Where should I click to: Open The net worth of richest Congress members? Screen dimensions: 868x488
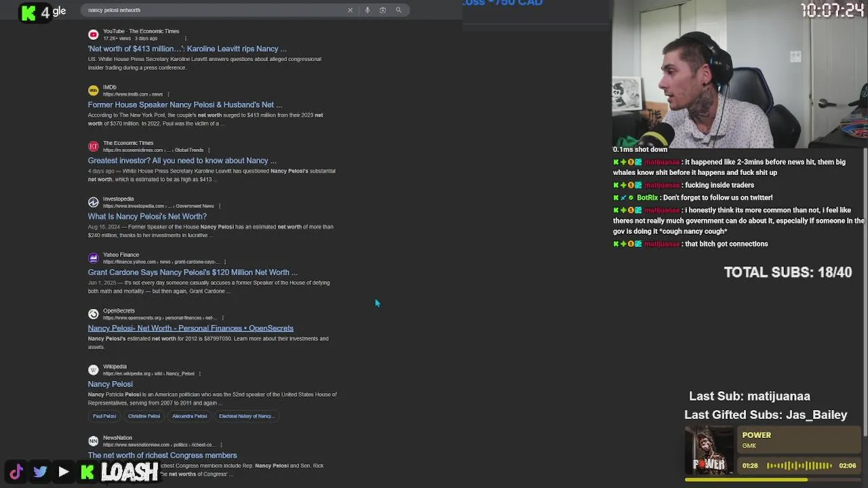click(162, 455)
